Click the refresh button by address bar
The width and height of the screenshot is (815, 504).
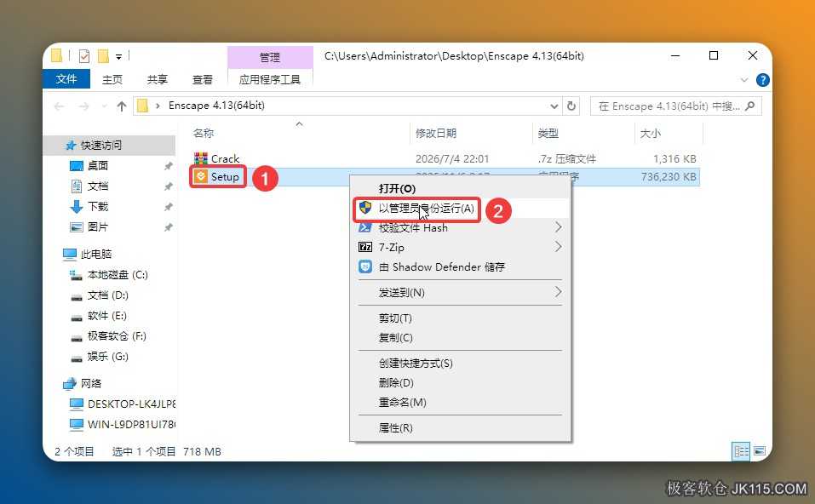[571, 106]
